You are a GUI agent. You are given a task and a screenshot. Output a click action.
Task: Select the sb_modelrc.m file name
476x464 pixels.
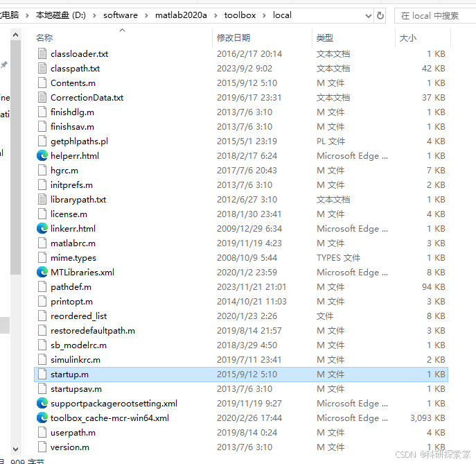(x=78, y=345)
